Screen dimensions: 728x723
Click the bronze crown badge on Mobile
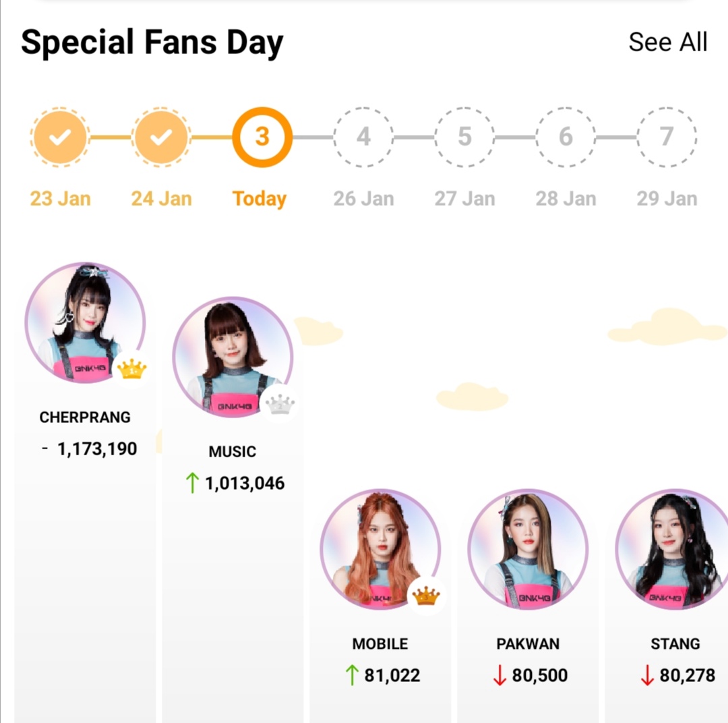point(426,596)
